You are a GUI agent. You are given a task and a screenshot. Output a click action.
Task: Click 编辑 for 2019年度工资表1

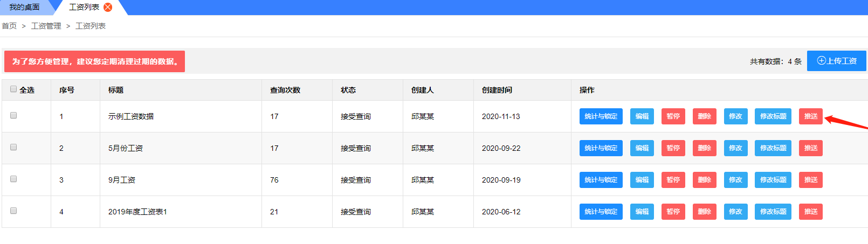pyautogui.click(x=642, y=212)
